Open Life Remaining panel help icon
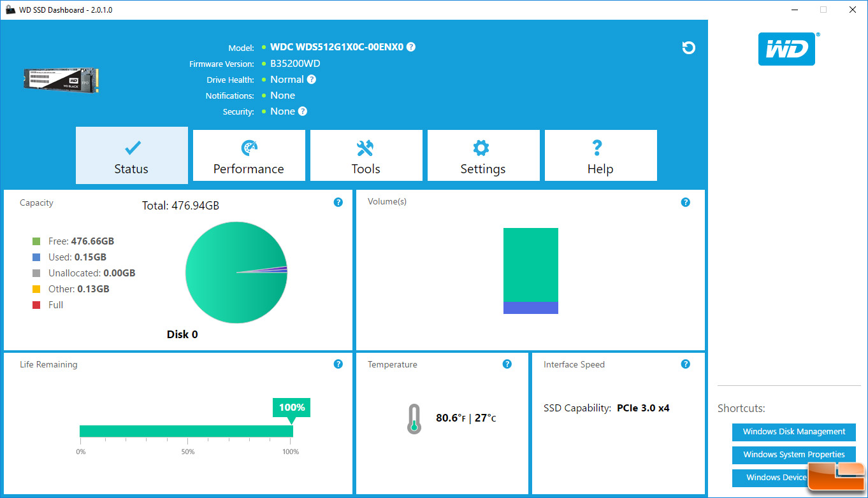This screenshot has width=868, height=498. point(338,364)
